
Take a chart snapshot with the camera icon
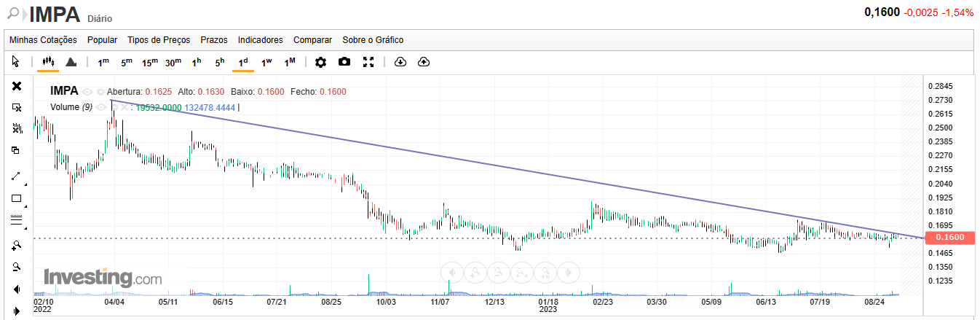click(344, 62)
